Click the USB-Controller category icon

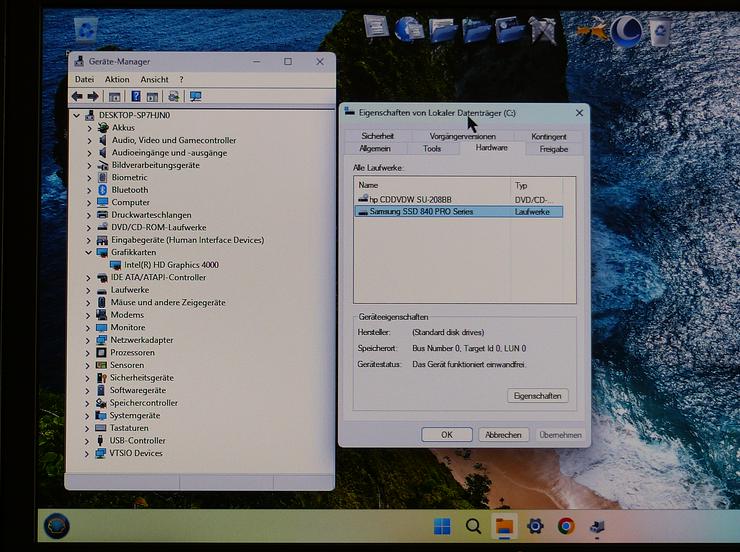(100, 440)
